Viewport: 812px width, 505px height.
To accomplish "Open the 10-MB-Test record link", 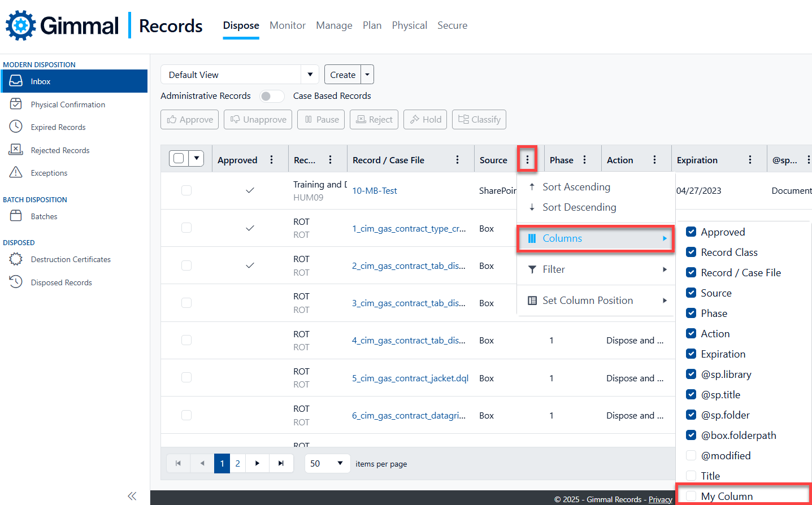I will [374, 191].
